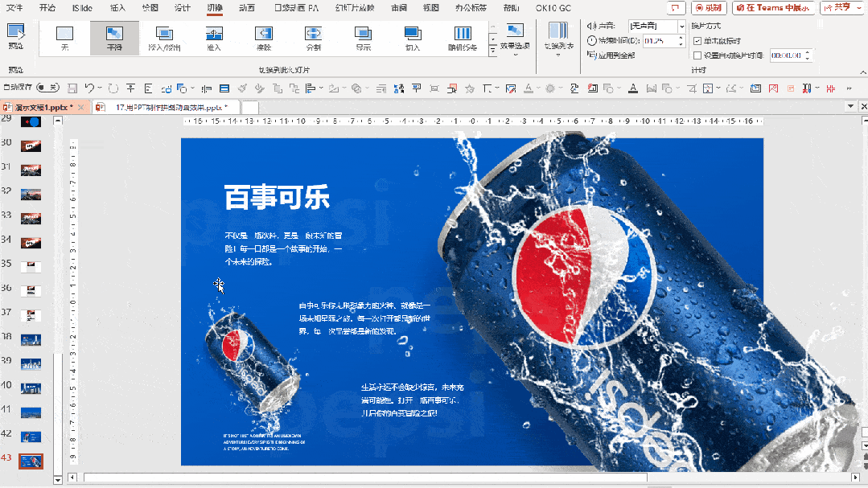Viewport: 868px width, 488px height.
Task: Apply the 切入 (Cut) transition
Action: pyautogui.click(x=413, y=38)
